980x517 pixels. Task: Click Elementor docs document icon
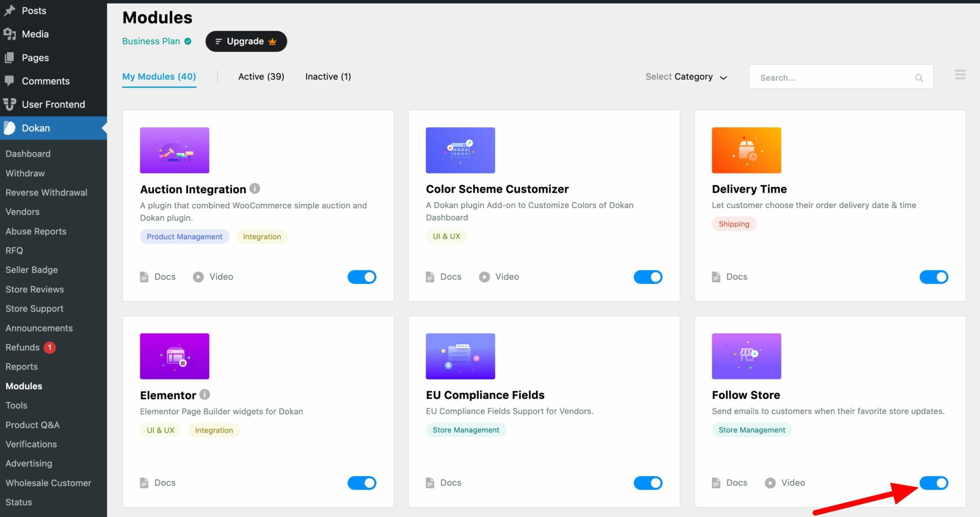click(x=144, y=483)
